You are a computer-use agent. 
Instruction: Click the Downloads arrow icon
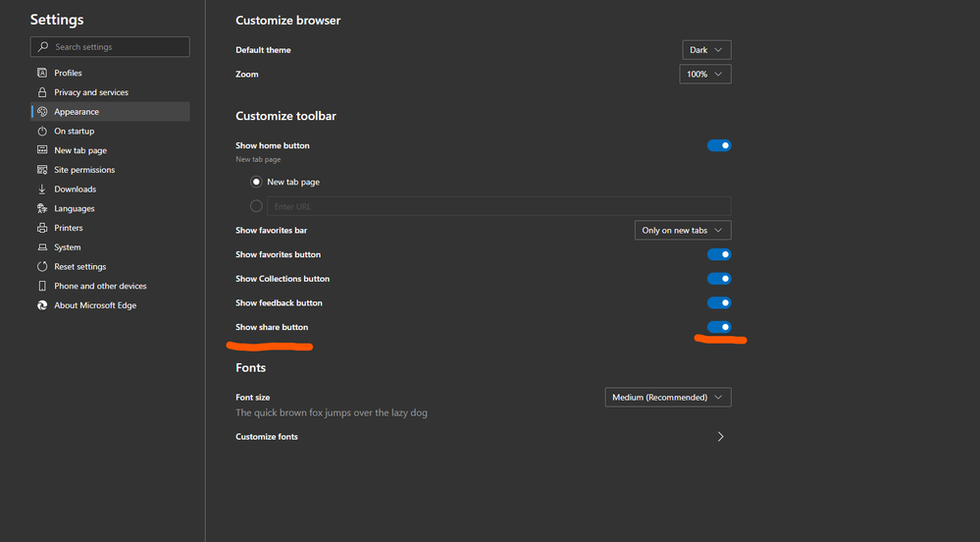[x=42, y=189]
